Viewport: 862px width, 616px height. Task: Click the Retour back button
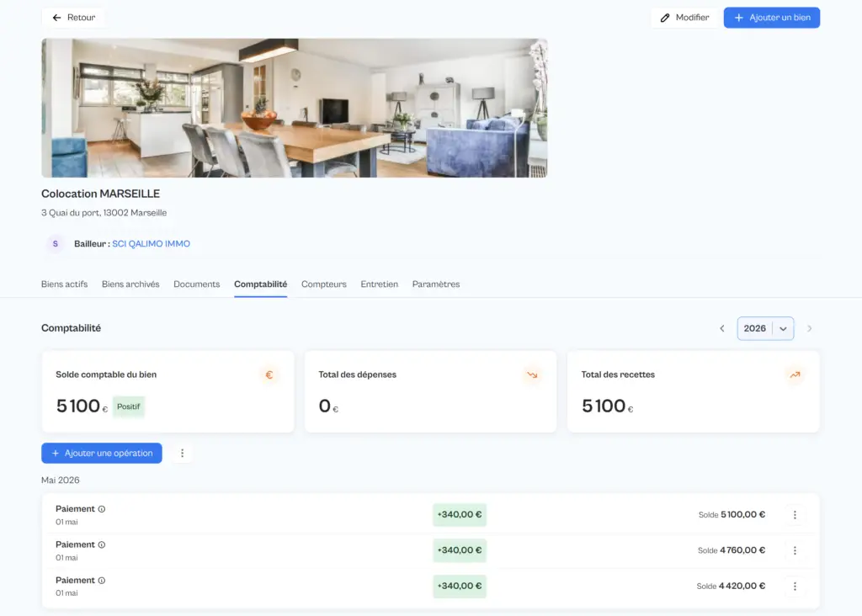click(x=74, y=18)
